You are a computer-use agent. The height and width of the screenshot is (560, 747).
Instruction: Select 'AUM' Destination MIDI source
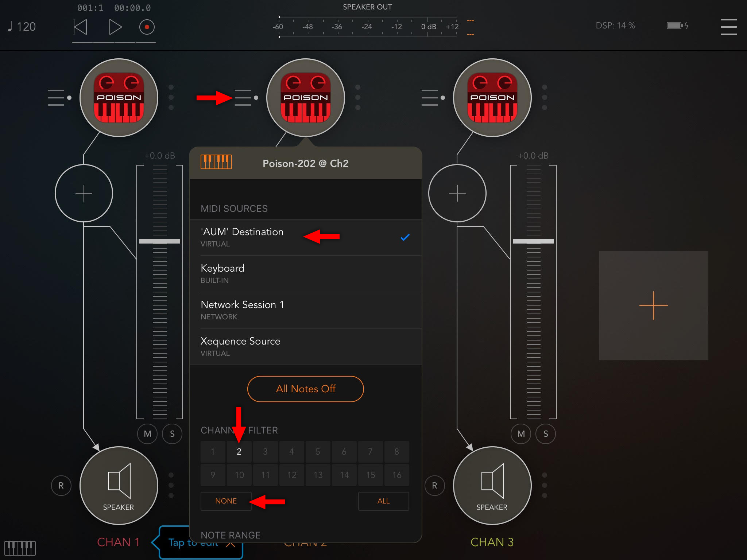306,237
